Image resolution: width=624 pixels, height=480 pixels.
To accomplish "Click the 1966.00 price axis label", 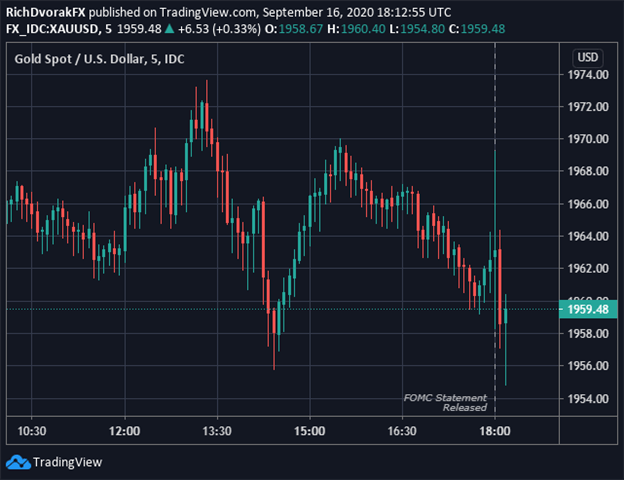I will (588, 204).
